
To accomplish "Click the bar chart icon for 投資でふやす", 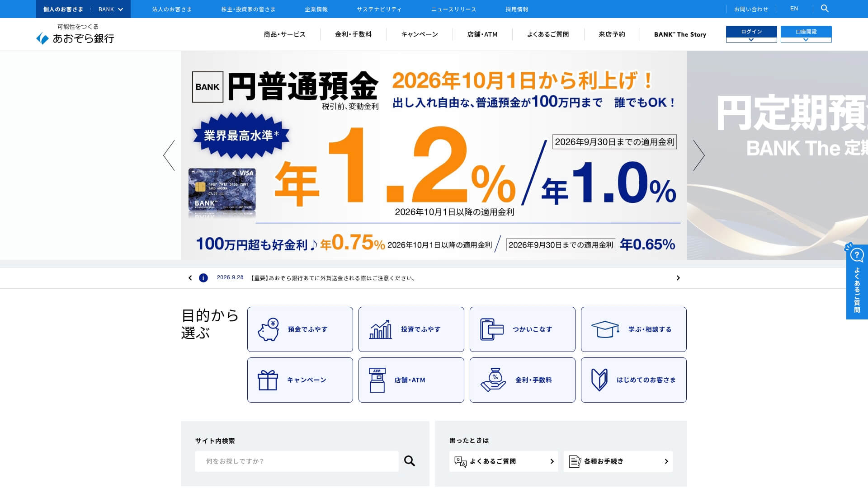I will pos(381,329).
